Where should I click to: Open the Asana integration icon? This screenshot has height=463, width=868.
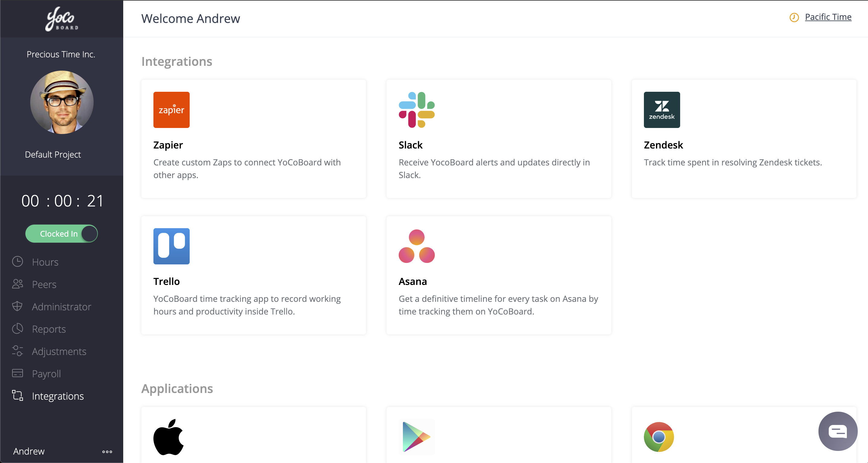416,246
